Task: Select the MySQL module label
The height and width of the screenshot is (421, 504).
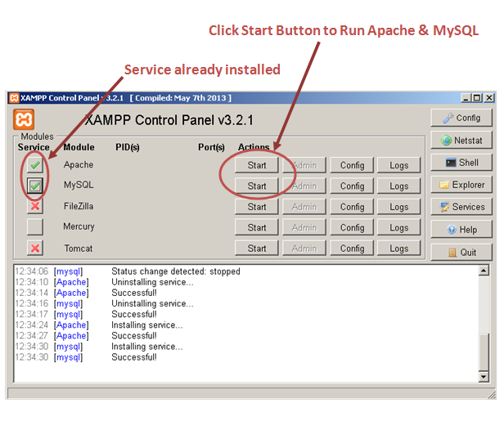Action: tap(79, 185)
